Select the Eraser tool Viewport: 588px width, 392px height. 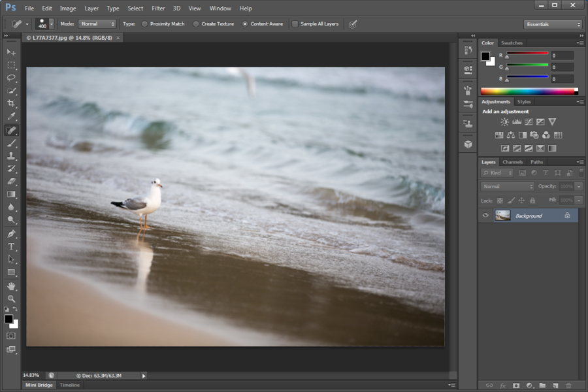click(11, 181)
